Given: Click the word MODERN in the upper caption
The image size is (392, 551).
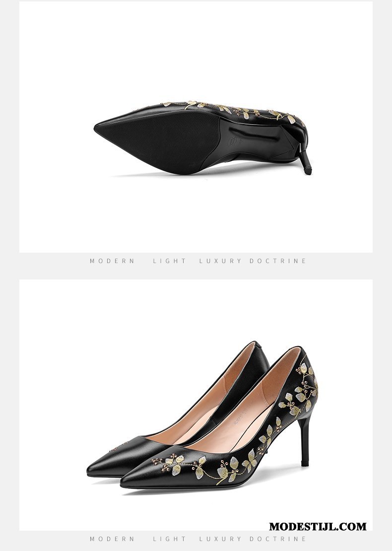Looking at the screenshot, I should pos(112,261).
